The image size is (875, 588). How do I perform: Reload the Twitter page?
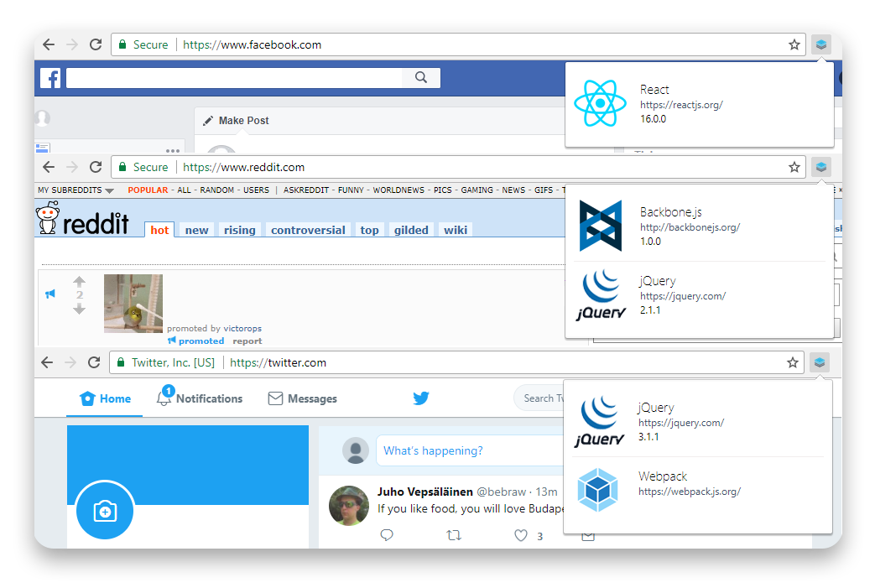click(x=94, y=362)
